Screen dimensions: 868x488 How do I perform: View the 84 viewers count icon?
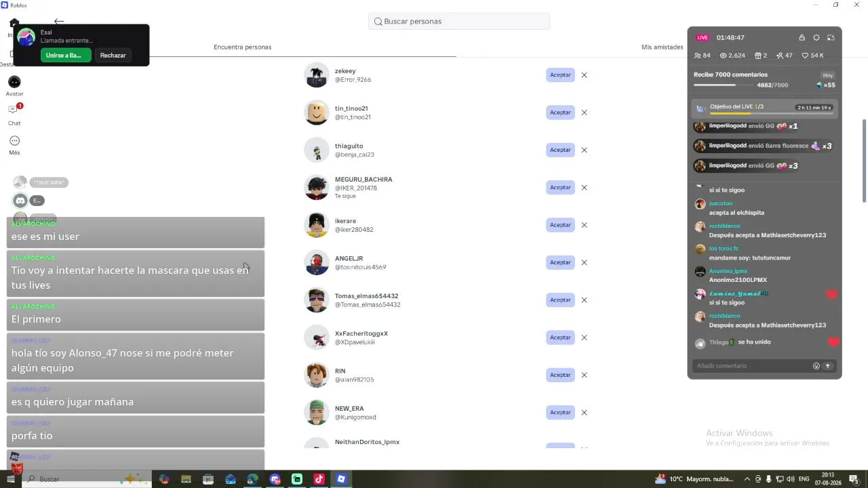pyautogui.click(x=698, y=56)
